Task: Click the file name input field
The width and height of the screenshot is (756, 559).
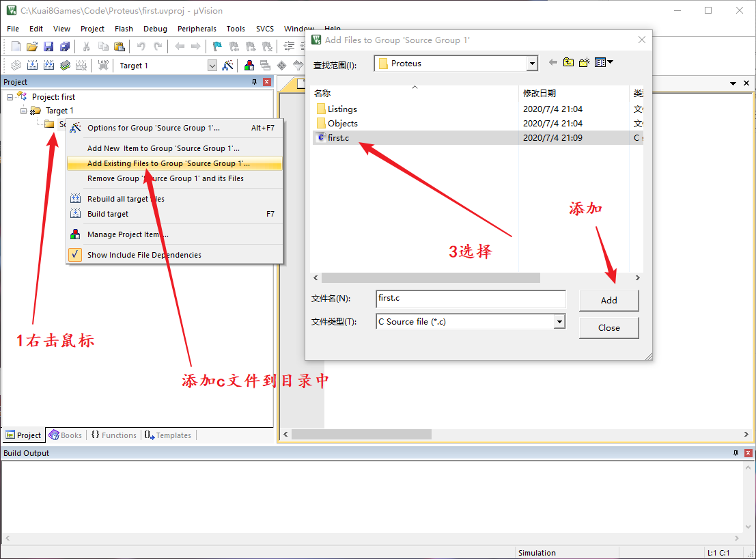Action: [471, 299]
